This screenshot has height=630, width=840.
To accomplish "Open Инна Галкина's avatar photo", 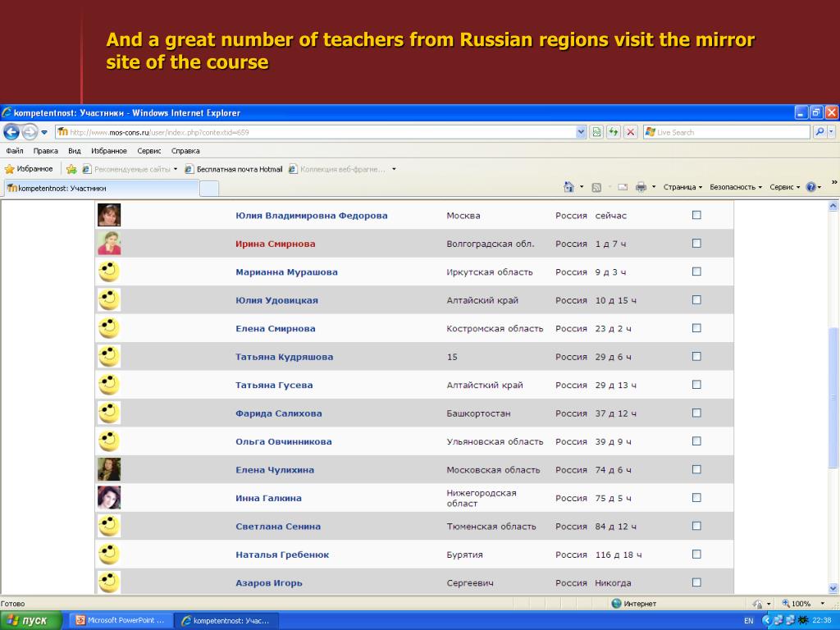I will click(109, 498).
